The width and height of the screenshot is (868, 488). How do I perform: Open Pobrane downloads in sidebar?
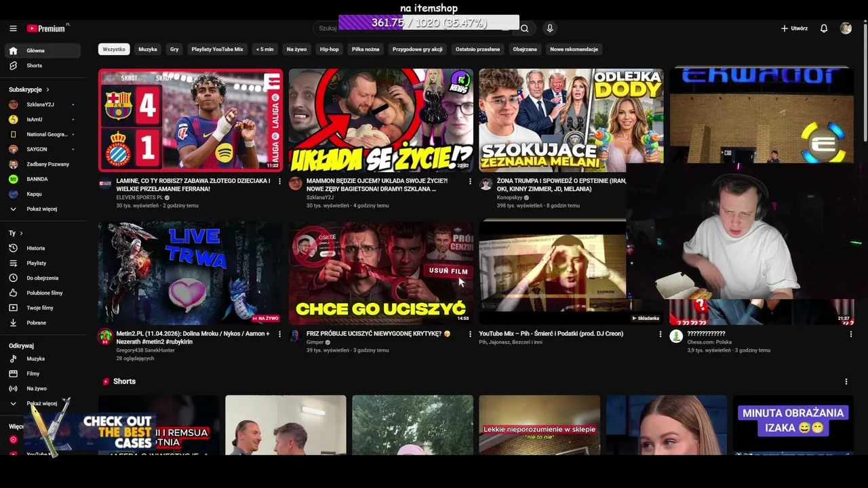coord(43,323)
